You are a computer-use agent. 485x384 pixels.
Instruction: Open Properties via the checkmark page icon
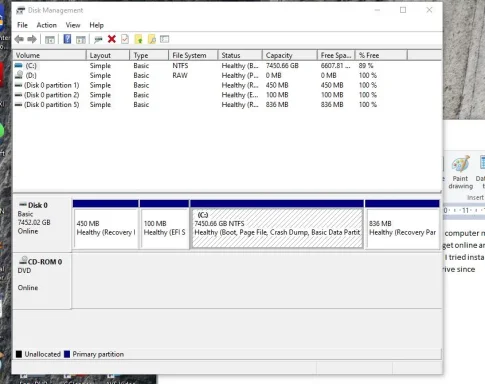click(x=125, y=39)
